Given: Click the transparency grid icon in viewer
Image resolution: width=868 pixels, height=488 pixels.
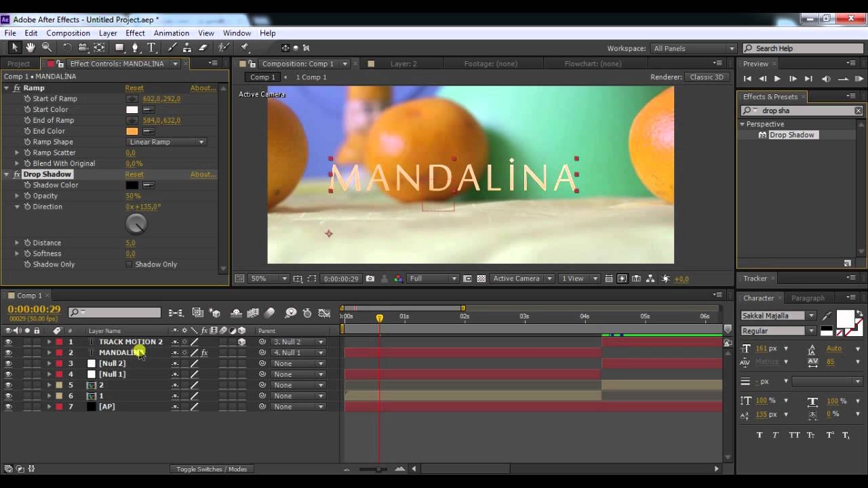Looking at the screenshot, I should tap(481, 279).
